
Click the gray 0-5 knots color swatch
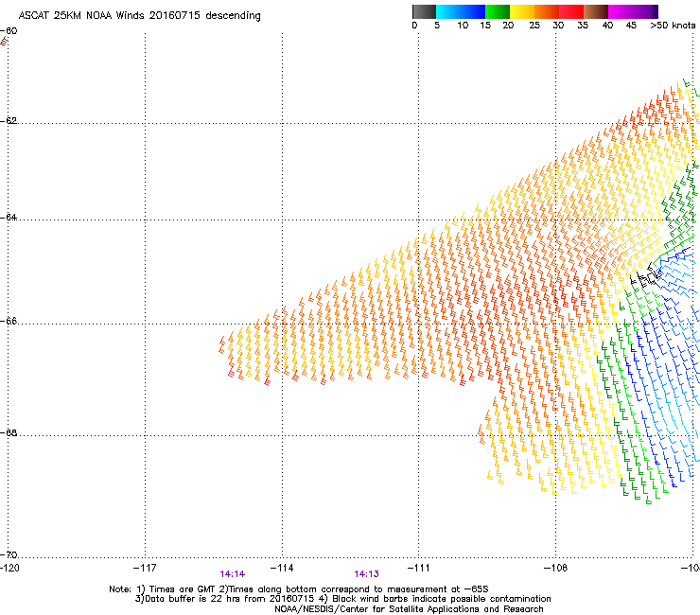424,11
